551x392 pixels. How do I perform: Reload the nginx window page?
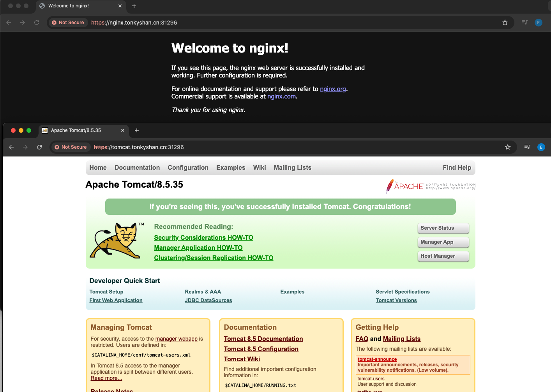click(37, 23)
